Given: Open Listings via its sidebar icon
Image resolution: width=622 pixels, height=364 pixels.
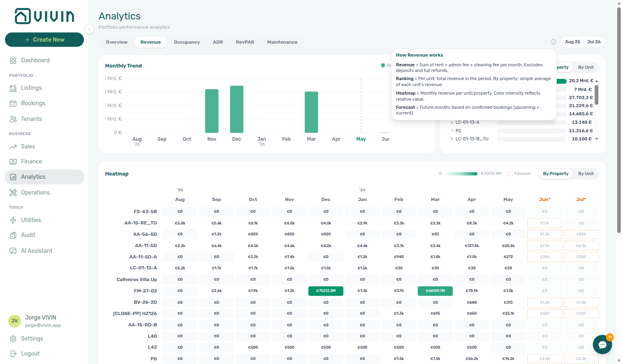Looking at the screenshot, I should (x=13, y=88).
